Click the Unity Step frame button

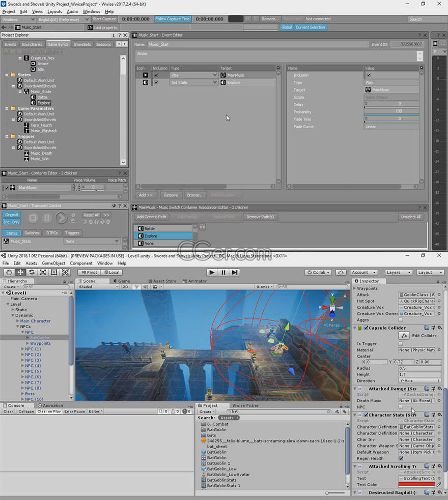click(235, 272)
